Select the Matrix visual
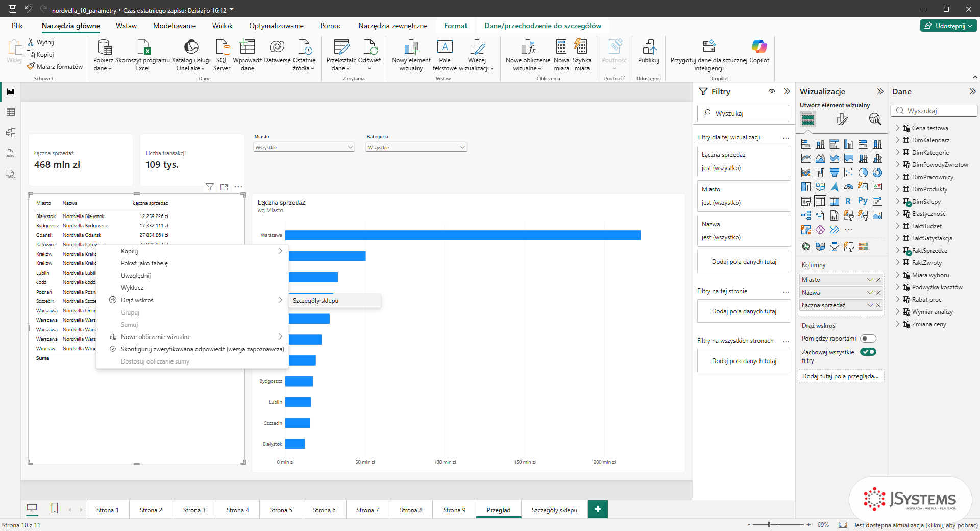 [x=834, y=201]
